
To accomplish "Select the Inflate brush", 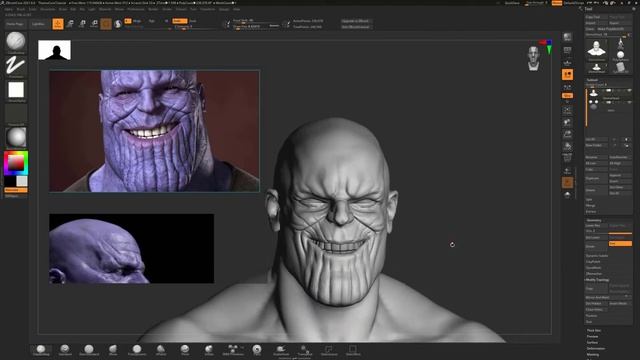I will point(209,350).
